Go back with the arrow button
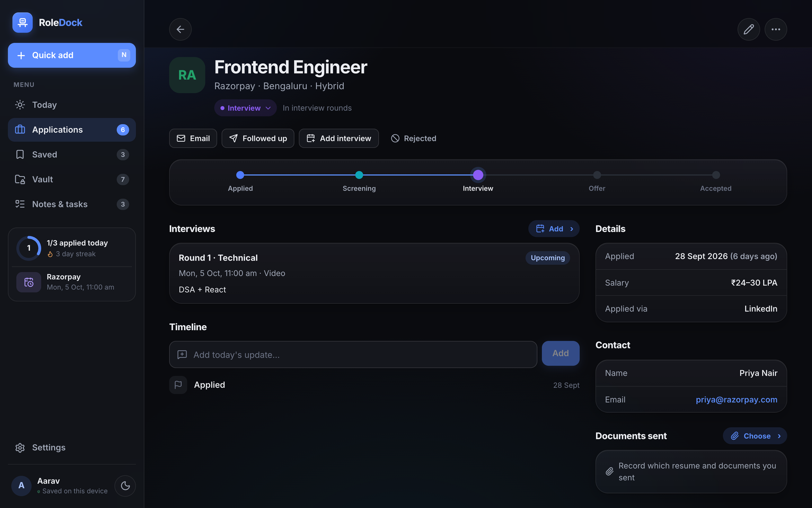 coord(180,29)
